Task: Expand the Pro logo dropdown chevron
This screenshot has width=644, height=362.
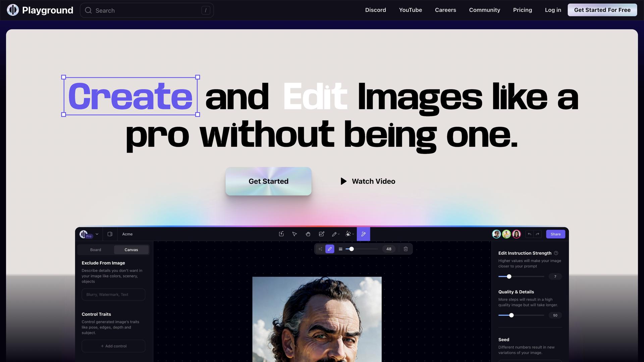Action: pos(97,234)
